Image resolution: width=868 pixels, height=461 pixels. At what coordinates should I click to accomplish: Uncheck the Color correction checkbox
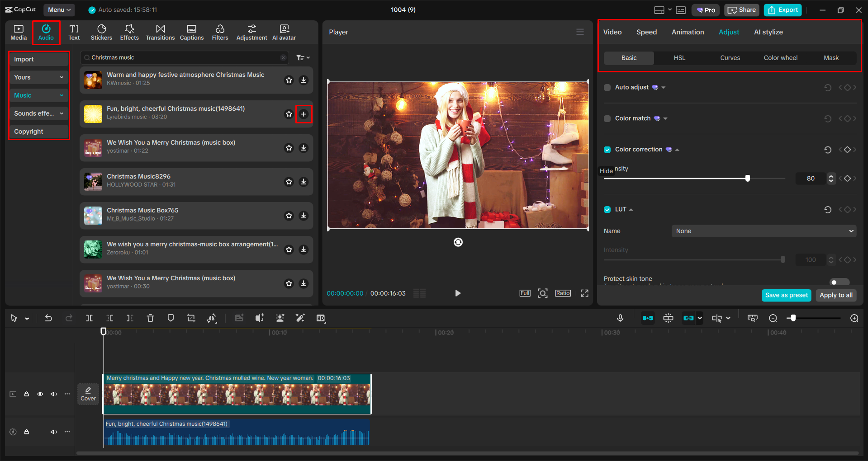pyautogui.click(x=607, y=149)
